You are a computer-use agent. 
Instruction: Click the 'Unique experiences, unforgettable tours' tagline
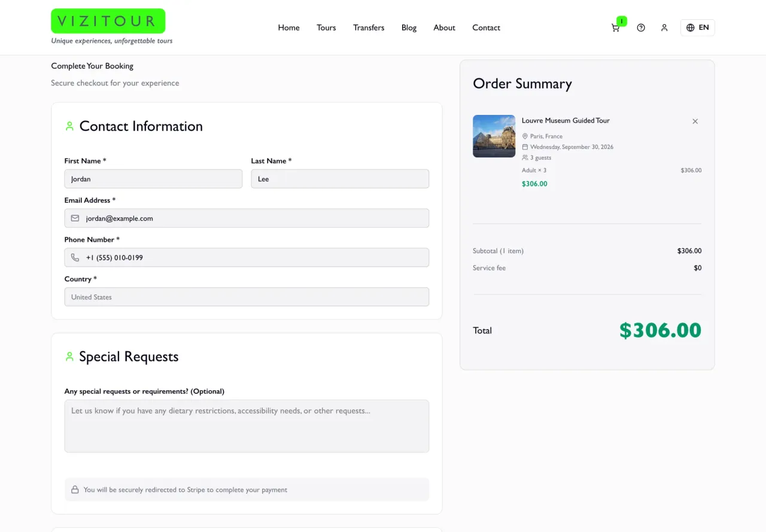click(112, 41)
